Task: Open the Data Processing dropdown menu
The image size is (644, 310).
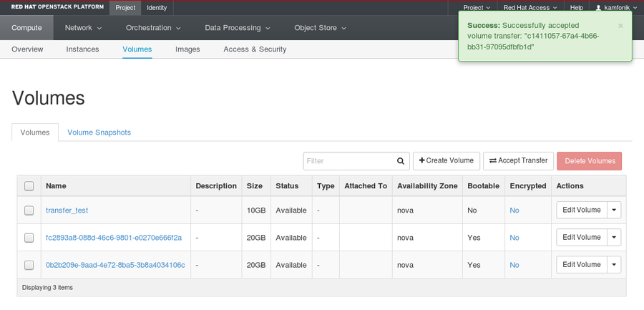Action: point(238,28)
